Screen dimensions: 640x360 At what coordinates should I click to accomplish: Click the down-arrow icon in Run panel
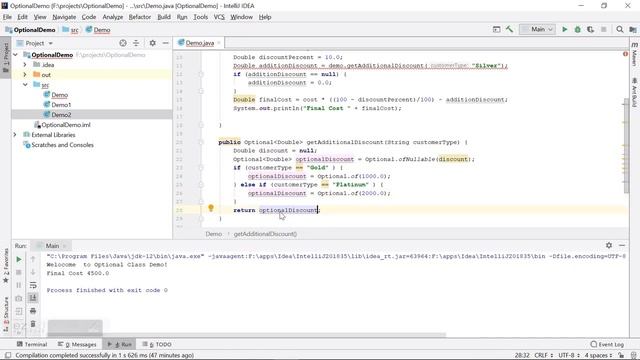33,272
